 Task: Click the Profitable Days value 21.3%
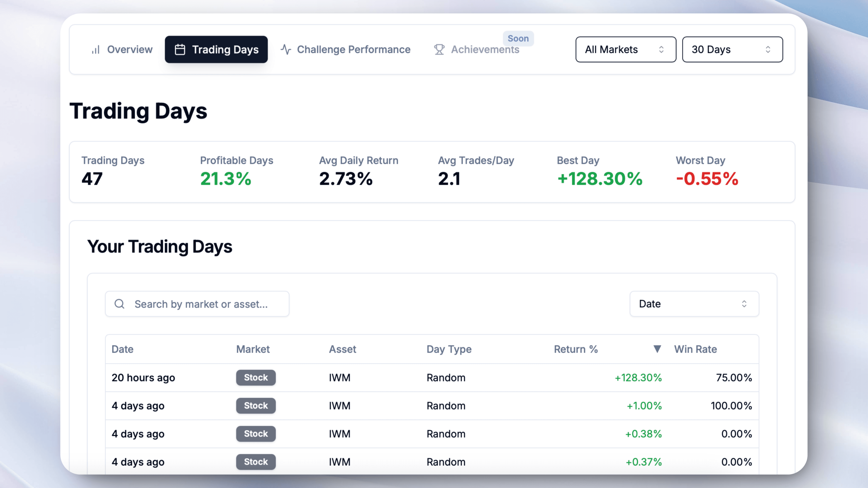226,178
